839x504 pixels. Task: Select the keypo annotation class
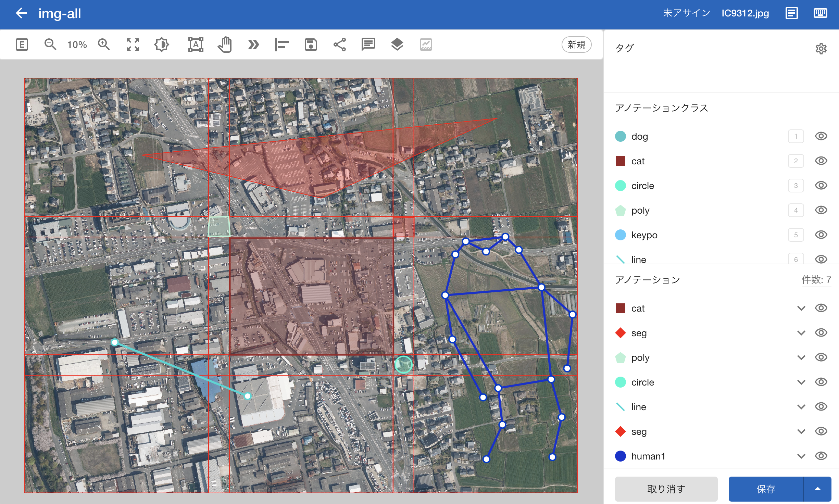pyautogui.click(x=644, y=235)
